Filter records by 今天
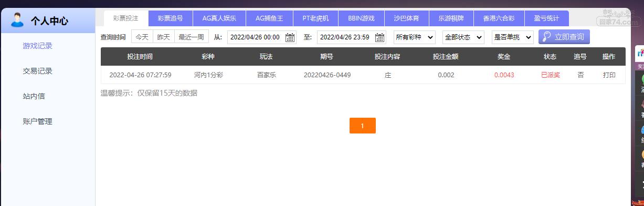The height and width of the screenshot is (206, 644). pos(142,37)
